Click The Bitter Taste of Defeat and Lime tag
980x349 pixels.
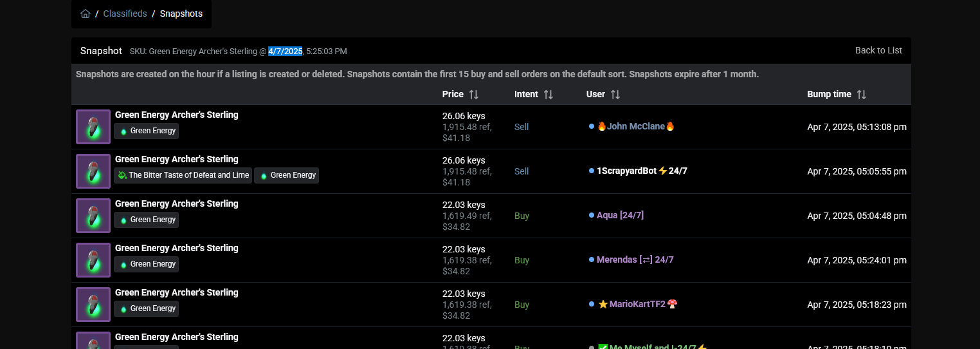tap(183, 175)
